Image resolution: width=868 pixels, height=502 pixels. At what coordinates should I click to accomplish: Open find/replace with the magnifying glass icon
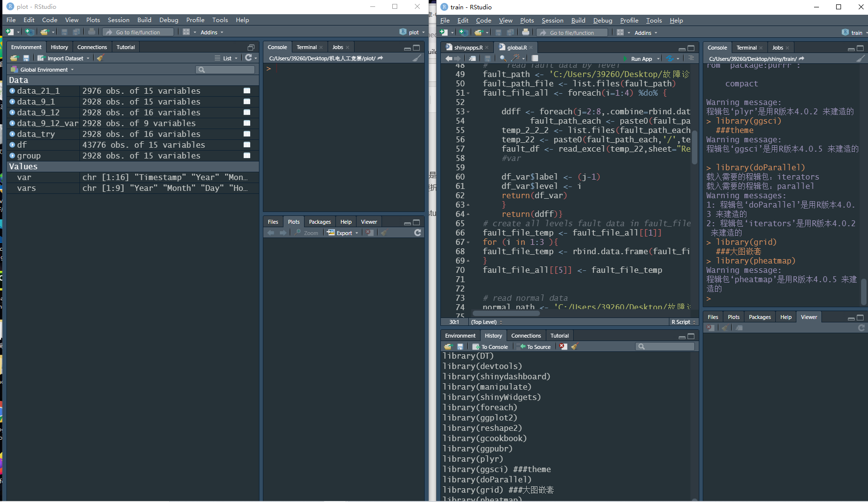pos(503,58)
